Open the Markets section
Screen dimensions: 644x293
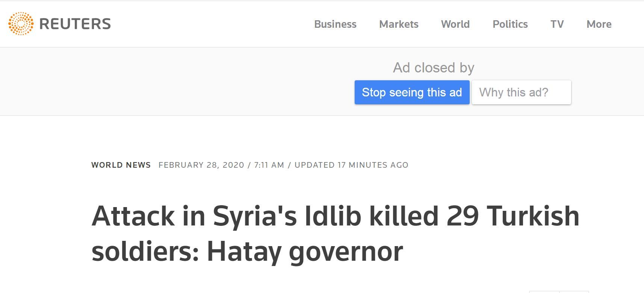pyautogui.click(x=399, y=24)
